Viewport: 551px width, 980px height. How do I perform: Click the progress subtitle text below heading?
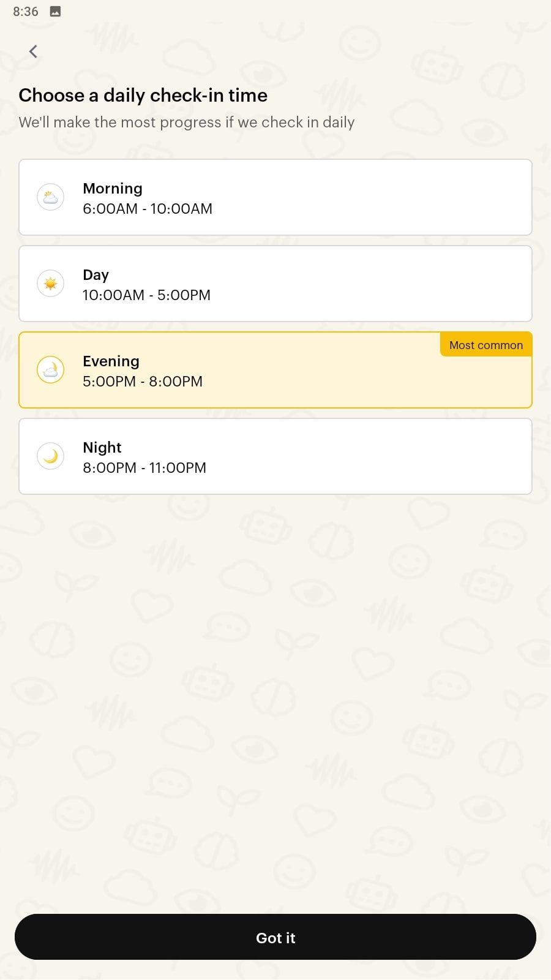pyautogui.click(x=187, y=123)
